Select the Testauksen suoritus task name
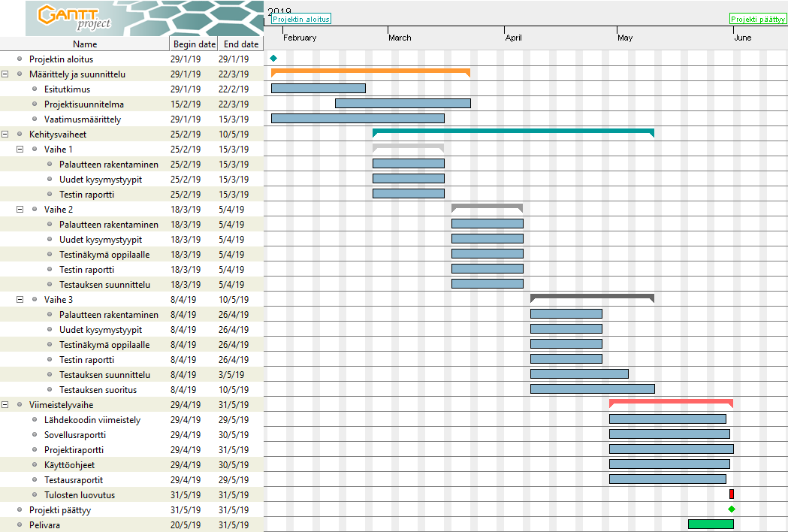This screenshot has height=532, width=788. (98, 390)
